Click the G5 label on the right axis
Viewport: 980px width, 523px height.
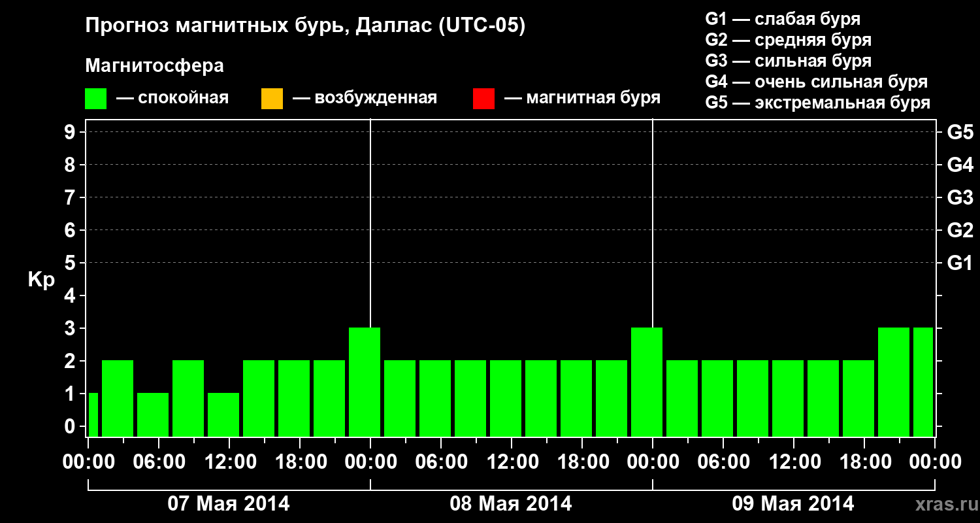click(x=960, y=132)
